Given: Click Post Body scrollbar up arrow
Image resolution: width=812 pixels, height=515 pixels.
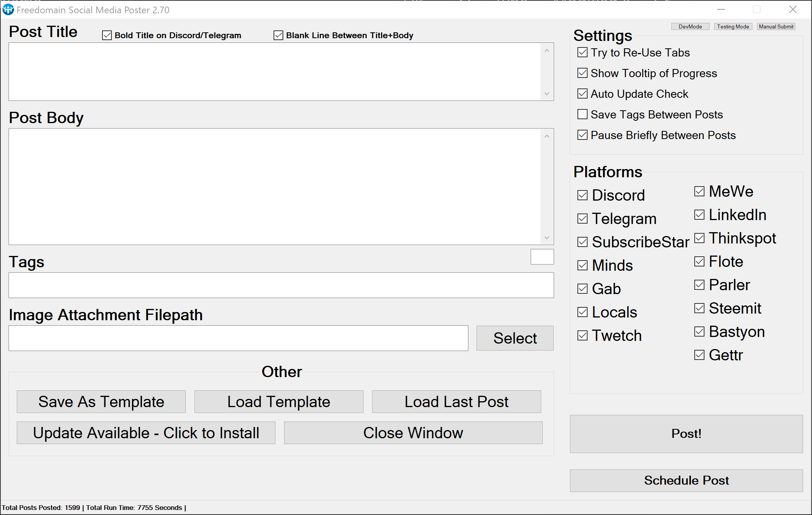Looking at the screenshot, I should pos(547,136).
